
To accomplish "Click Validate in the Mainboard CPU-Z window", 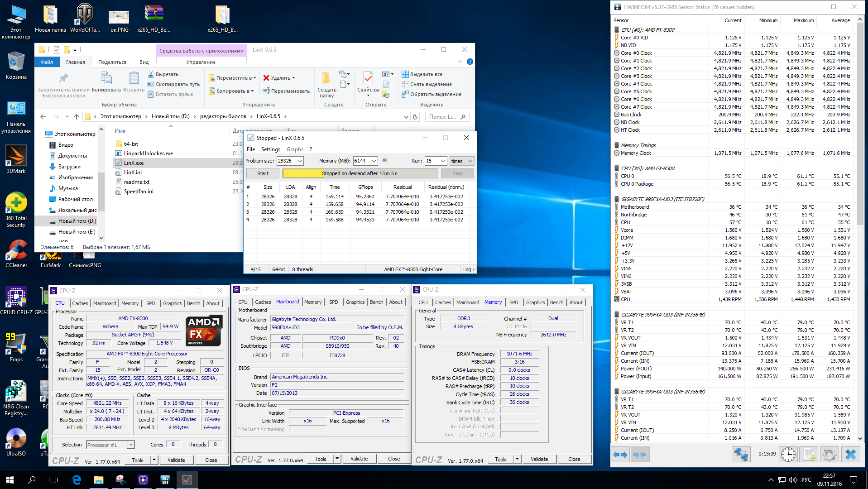I will (x=359, y=459).
